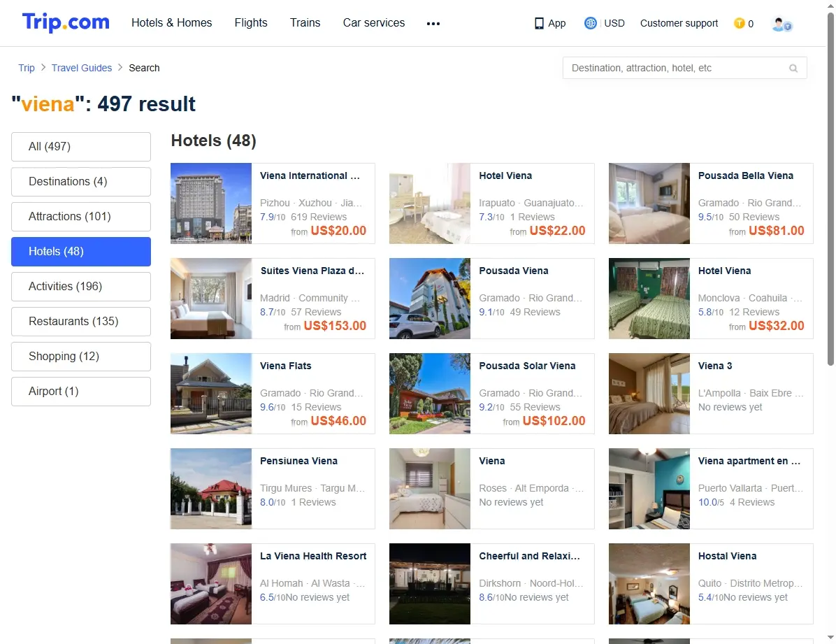Select the Destinations (4) filter

81,182
